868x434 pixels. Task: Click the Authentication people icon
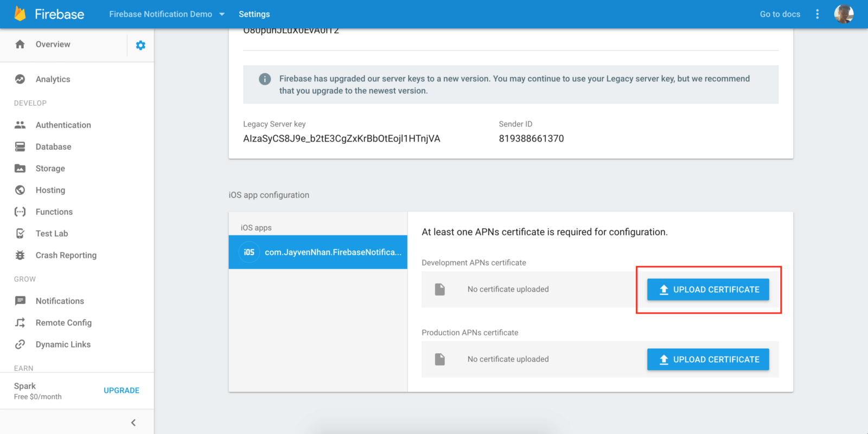pos(20,125)
